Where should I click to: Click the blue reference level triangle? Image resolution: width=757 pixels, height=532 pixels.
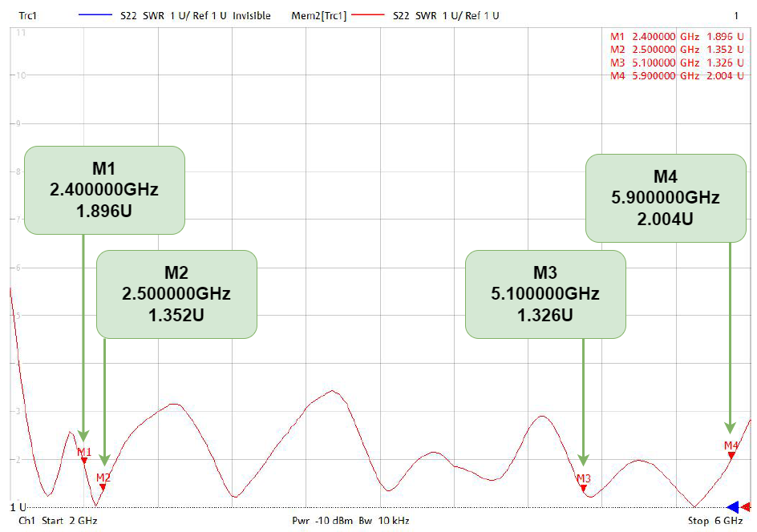coord(731,506)
